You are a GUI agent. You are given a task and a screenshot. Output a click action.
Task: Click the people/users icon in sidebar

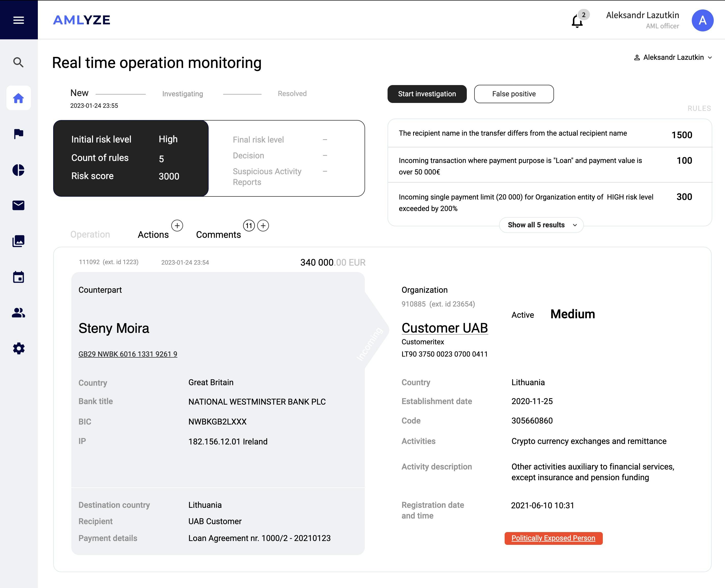(19, 313)
